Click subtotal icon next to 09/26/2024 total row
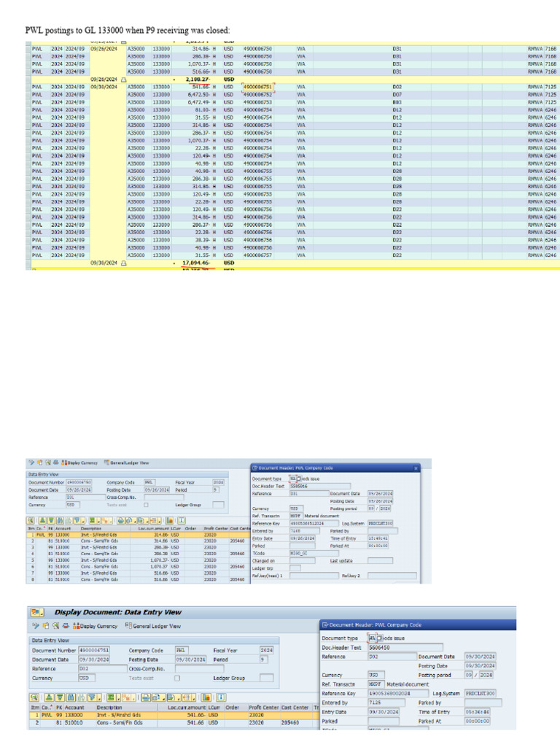The image size is (560, 747). click(x=123, y=80)
